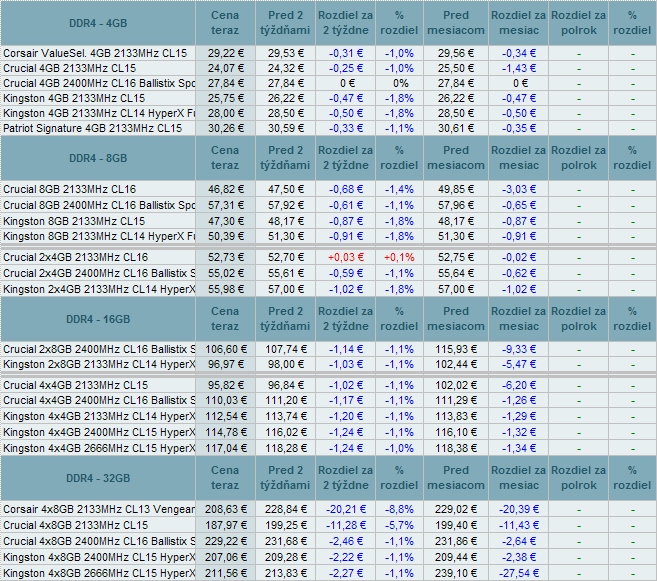Select the DDR4 - 8GB section header
This screenshot has width=657, height=581.
click(x=98, y=158)
